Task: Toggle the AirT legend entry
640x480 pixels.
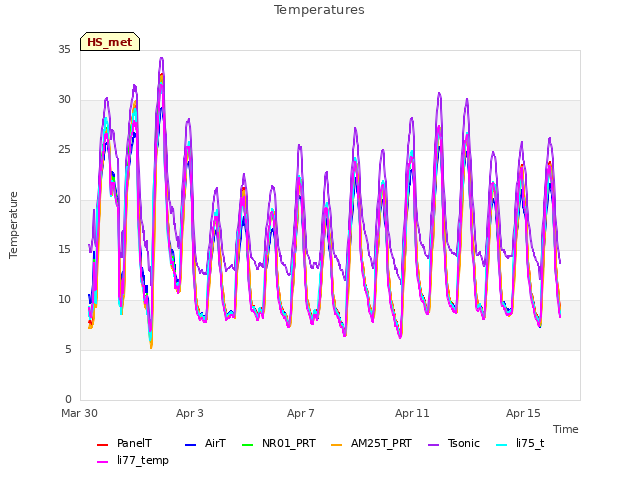Action: 205,444
